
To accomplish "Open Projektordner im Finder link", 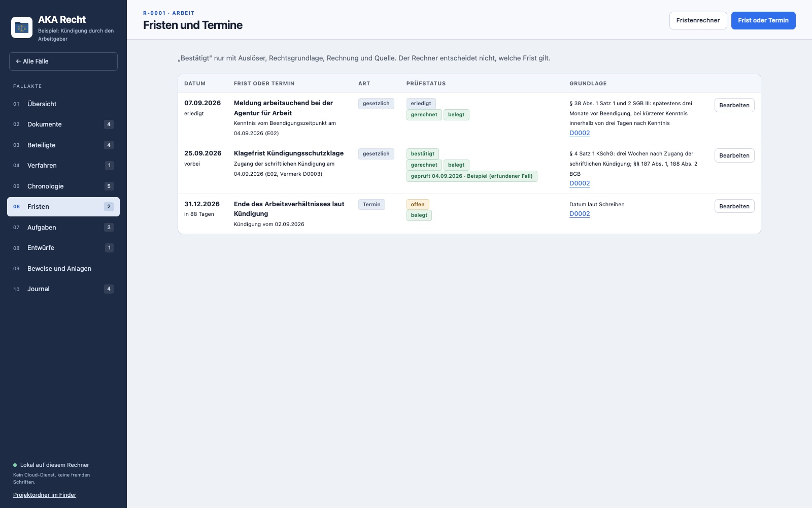I will (x=45, y=495).
